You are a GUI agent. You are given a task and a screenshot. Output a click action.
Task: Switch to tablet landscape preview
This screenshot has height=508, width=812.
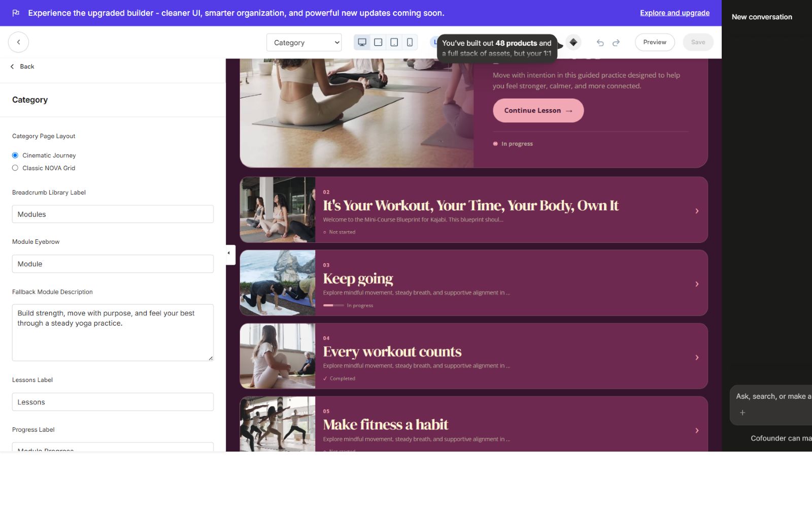[x=378, y=42]
